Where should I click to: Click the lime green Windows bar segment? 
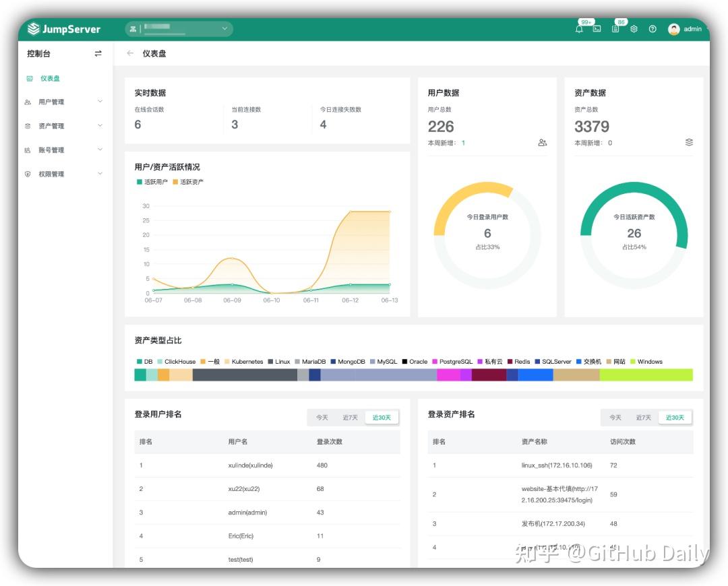(x=646, y=375)
